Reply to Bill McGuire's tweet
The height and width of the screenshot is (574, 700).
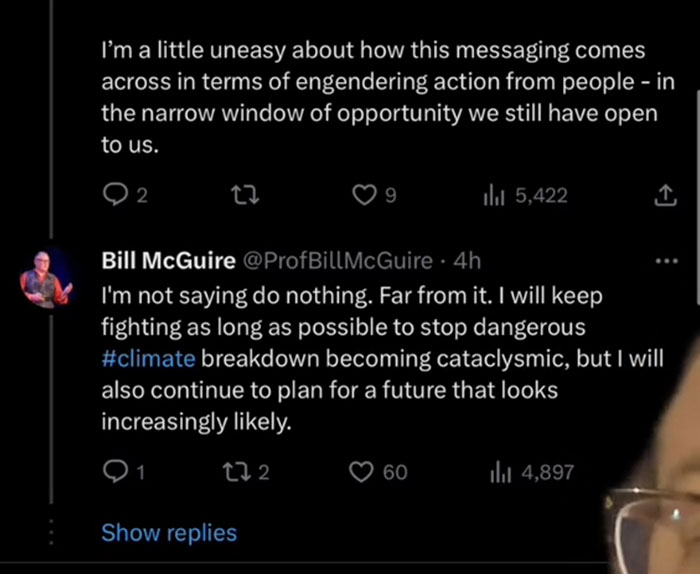[113, 472]
